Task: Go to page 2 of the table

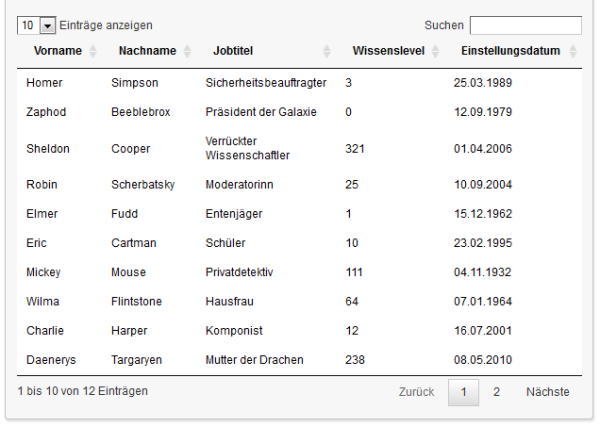Action: (x=496, y=392)
